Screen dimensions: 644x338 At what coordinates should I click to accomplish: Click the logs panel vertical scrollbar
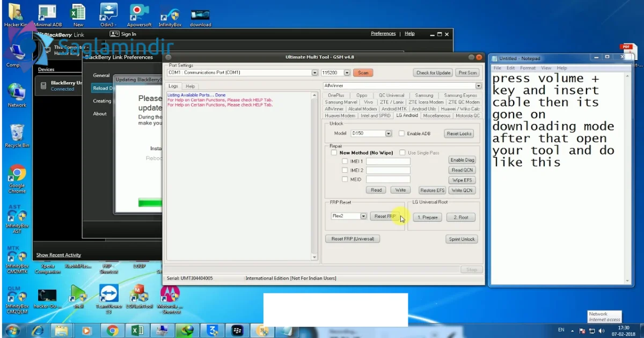314,177
